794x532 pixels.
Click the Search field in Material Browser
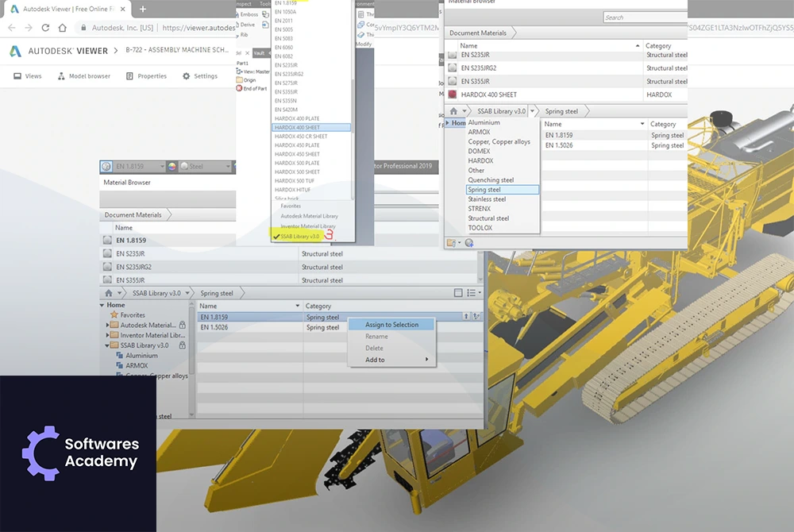[x=645, y=17]
